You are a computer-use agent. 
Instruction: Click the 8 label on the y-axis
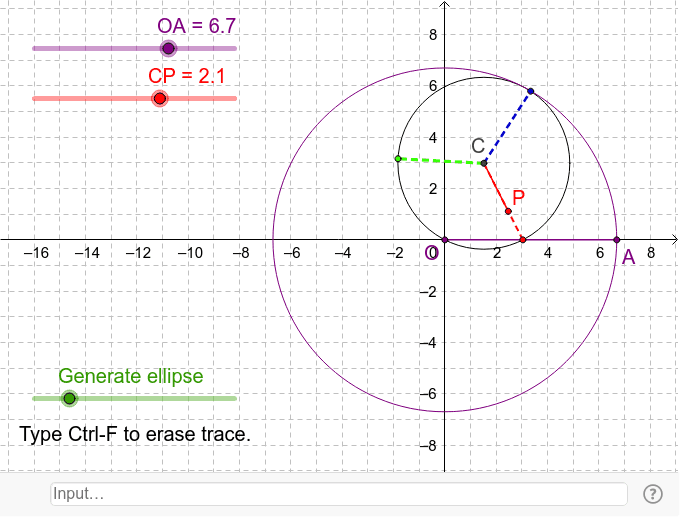pos(433,35)
